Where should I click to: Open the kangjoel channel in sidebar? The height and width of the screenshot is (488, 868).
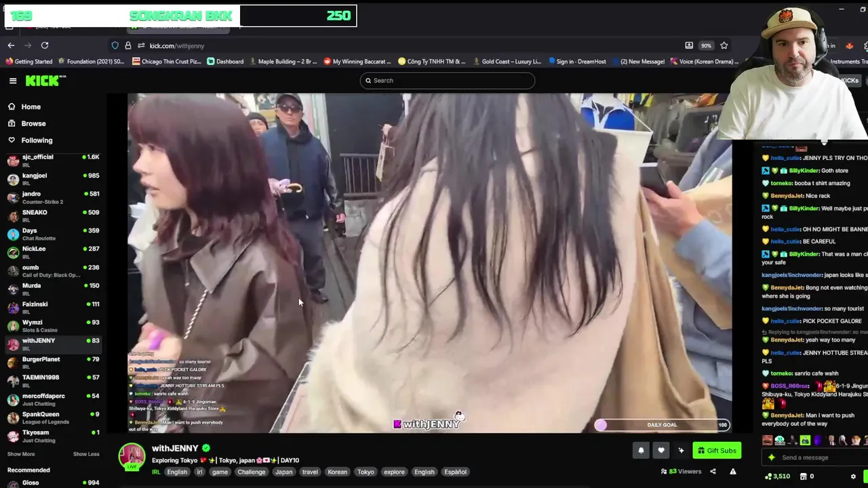click(x=53, y=179)
